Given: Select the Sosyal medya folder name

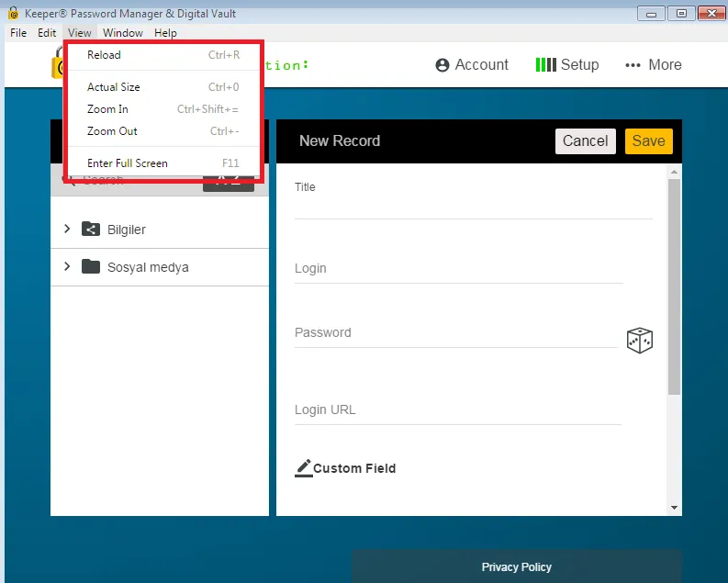Looking at the screenshot, I should (148, 267).
